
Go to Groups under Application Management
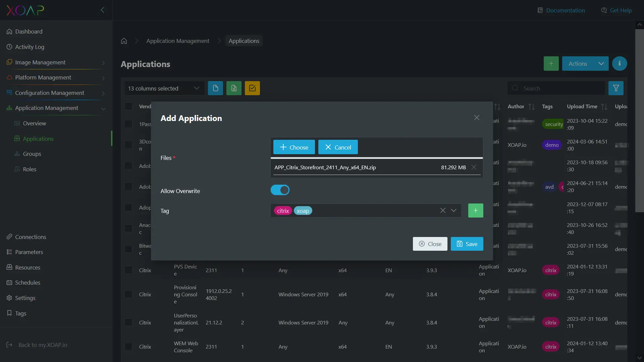pyautogui.click(x=32, y=154)
